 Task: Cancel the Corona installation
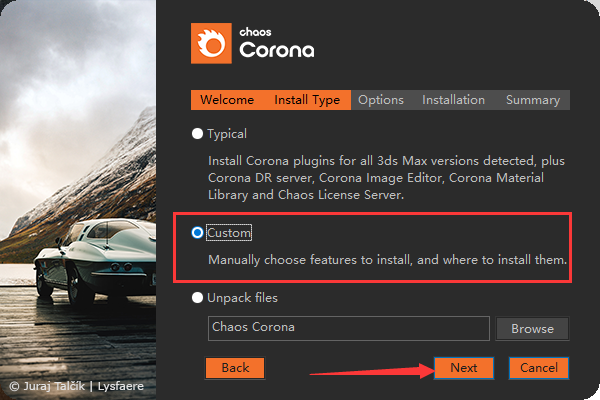pyautogui.click(x=539, y=368)
